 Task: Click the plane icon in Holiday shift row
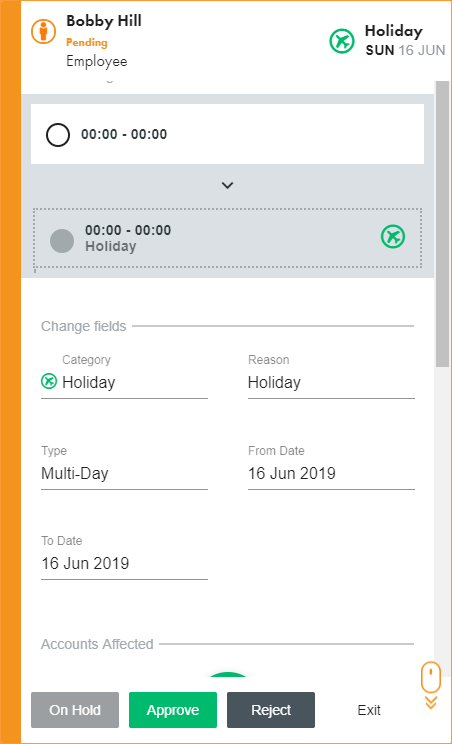[393, 236]
